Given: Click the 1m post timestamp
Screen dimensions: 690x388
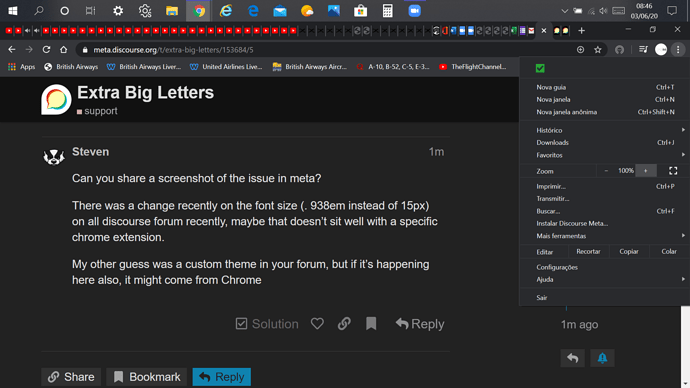Looking at the screenshot, I should click(x=436, y=152).
